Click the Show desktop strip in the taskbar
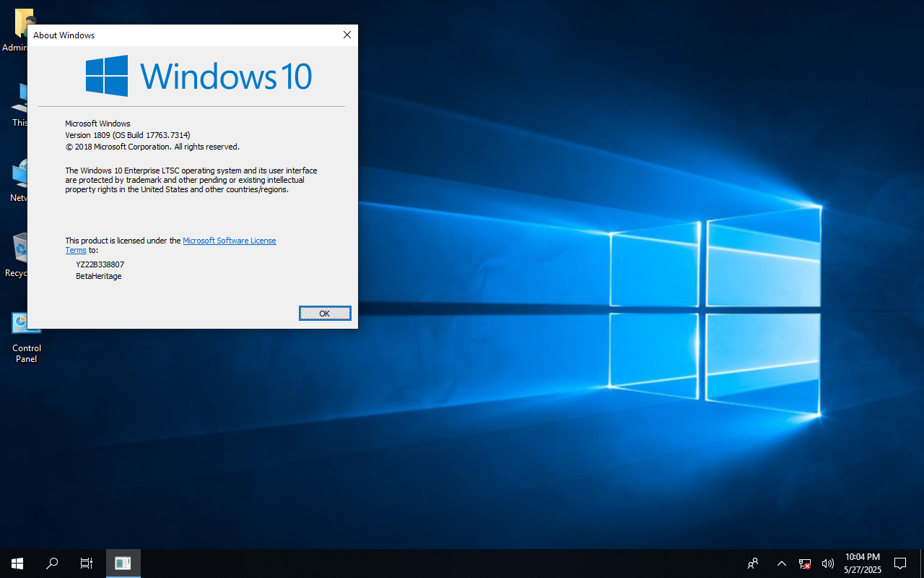Image resolution: width=924 pixels, height=578 pixels. pyautogui.click(x=922, y=564)
